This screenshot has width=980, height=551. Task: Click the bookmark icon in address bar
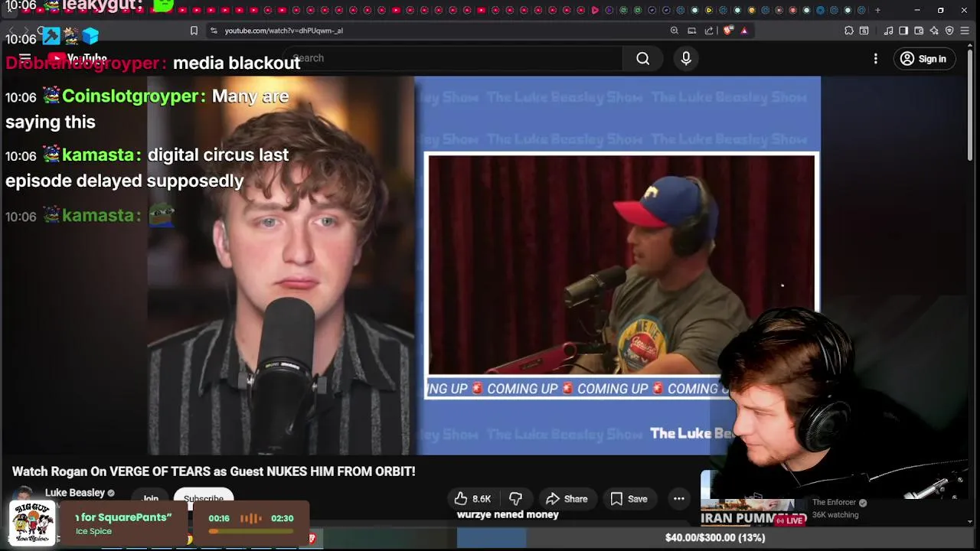tap(194, 31)
